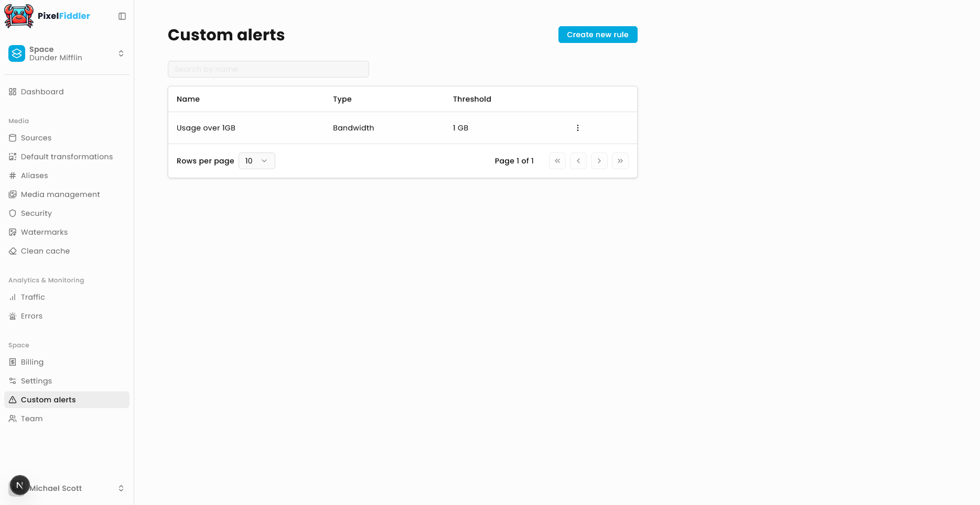Select the Watermarks icon
The width and height of the screenshot is (980, 505).
(x=13, y=232)
